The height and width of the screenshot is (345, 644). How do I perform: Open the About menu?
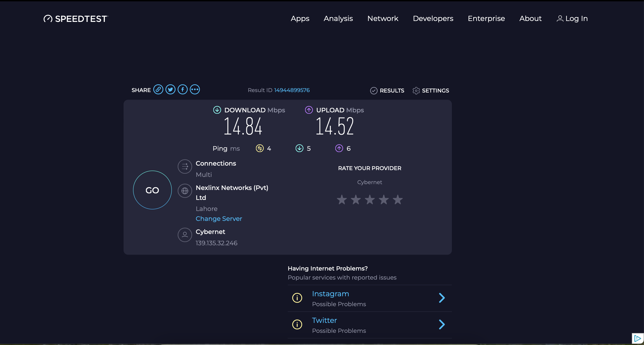point(531,19)
